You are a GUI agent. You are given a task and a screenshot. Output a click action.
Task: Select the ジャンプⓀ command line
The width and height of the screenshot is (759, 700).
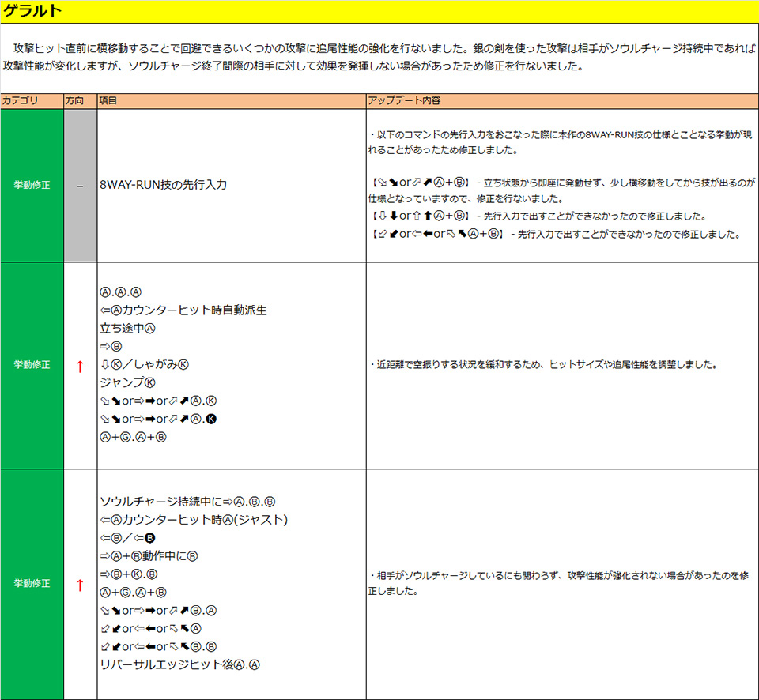(x=123, y=382)
